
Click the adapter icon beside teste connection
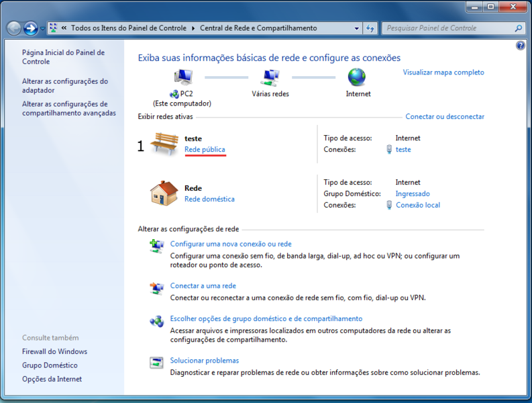389,149
